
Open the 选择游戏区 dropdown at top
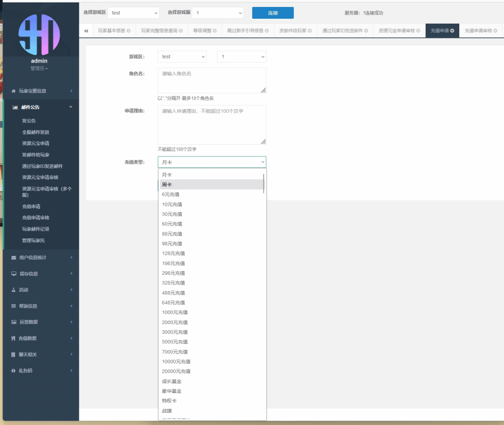point(133,13)
